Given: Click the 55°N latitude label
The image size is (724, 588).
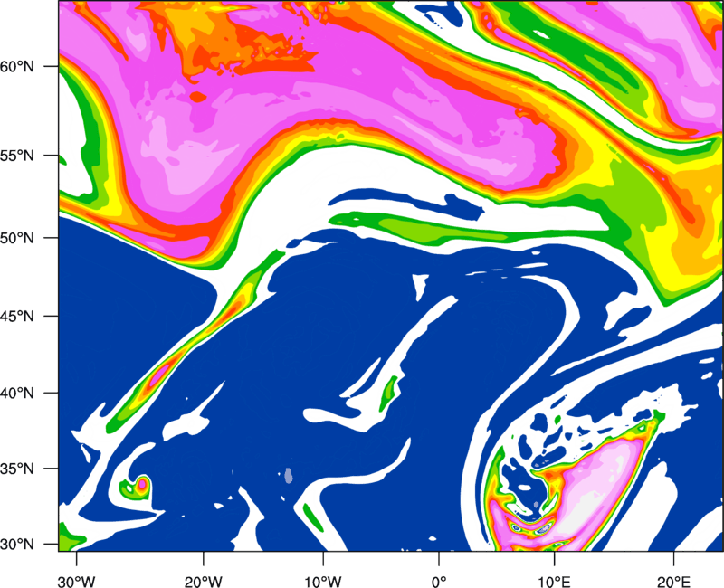Looking at the screenshot, I should [17, 156].
